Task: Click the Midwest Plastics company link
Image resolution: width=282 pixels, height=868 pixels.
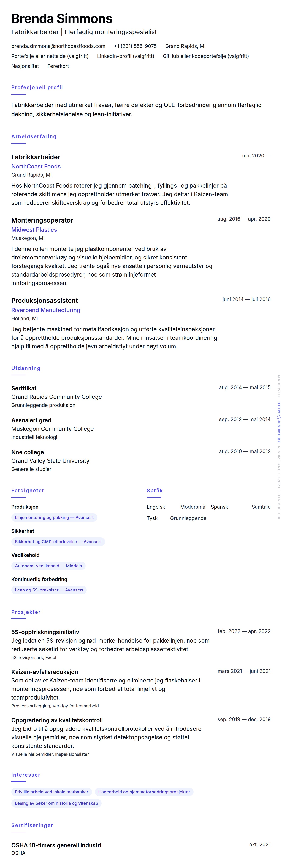Action: coord(34,230)
